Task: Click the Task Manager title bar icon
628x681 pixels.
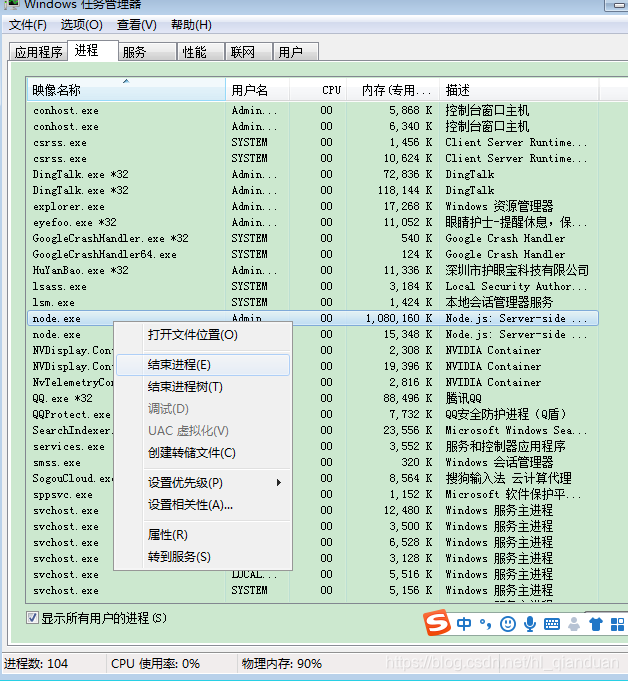Action: click(10, 4)
